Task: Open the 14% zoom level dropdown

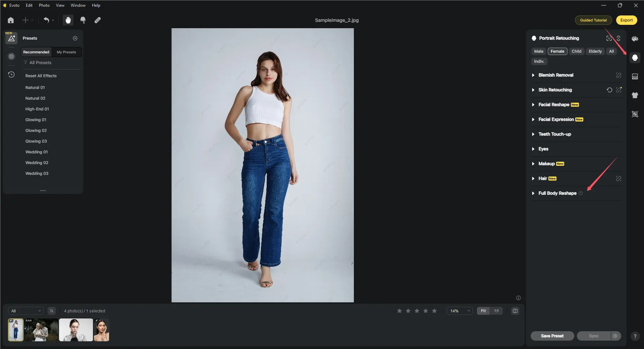Action: coord(460,311)
